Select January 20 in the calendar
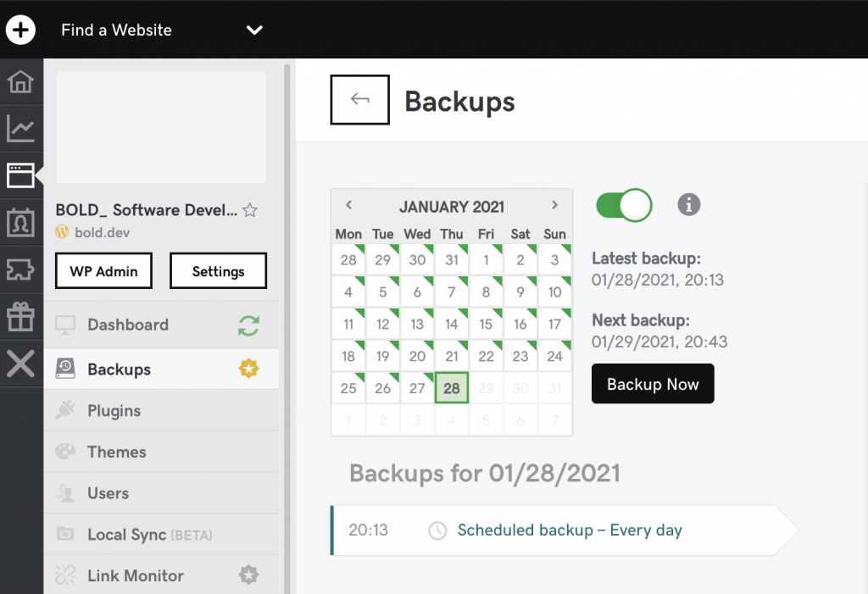The image size is (868, 594). click(x=417, y=355)
